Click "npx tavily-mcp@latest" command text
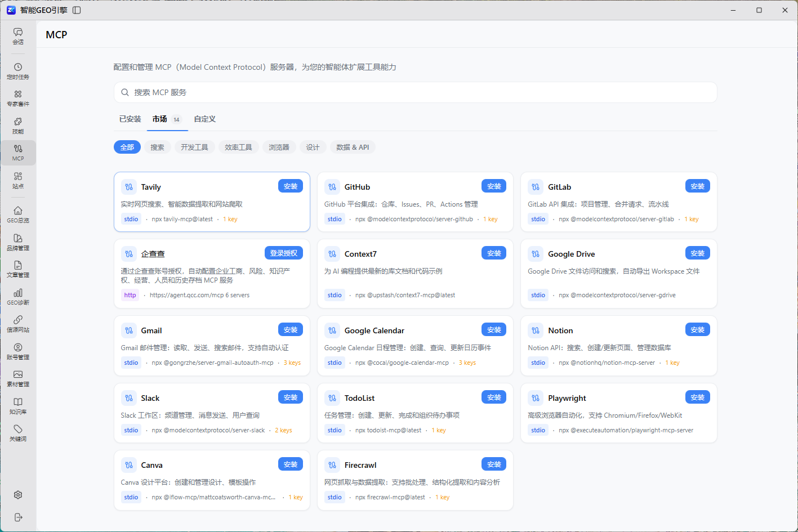This screenshot has height=532, width=798. pos(182,219)
